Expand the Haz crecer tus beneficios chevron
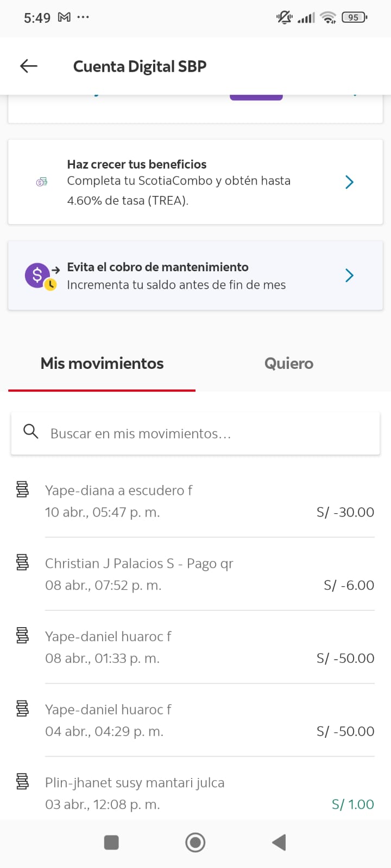This screenshot has width=391, height=868. [349, 182]
